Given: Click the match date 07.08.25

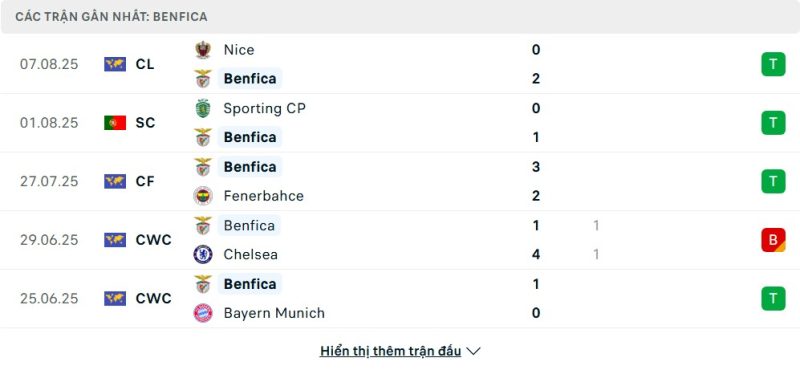Looking at the screenshot, I should click(x=49, y=64).
